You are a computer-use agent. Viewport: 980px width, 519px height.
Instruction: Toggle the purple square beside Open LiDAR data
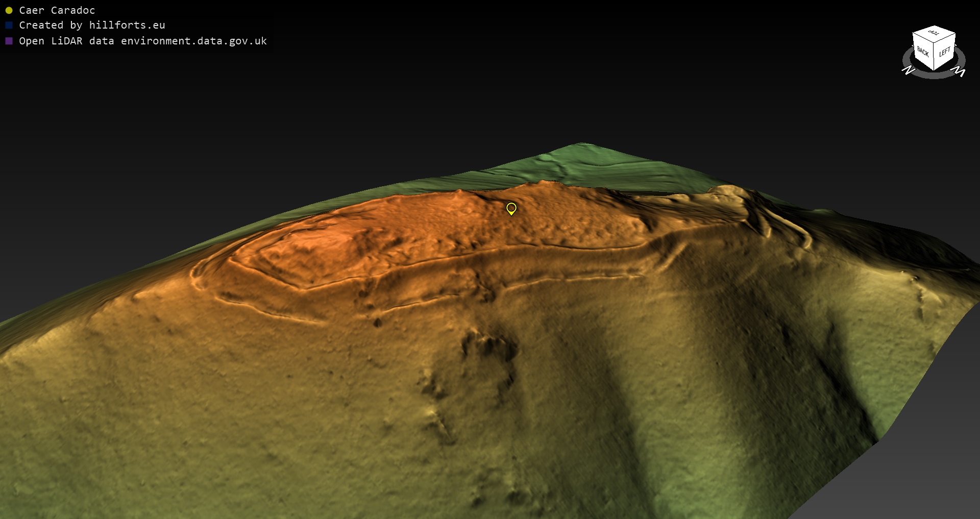[9, 41]
